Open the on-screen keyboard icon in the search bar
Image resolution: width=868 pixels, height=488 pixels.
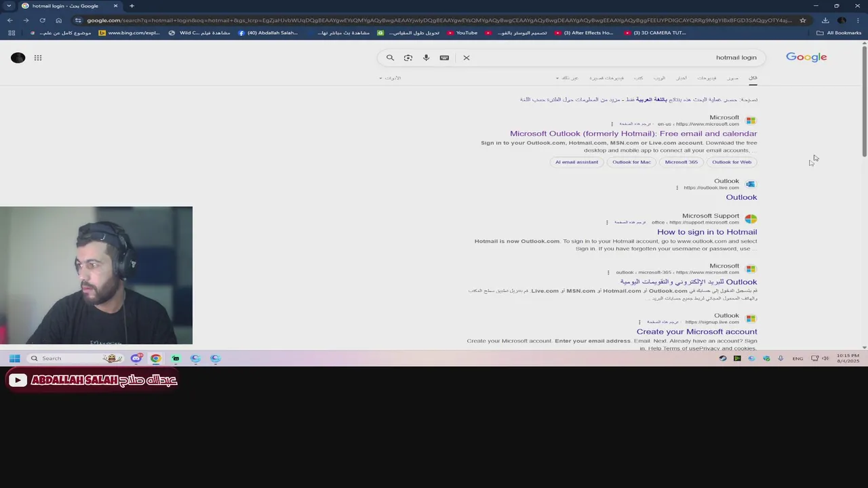444,58
